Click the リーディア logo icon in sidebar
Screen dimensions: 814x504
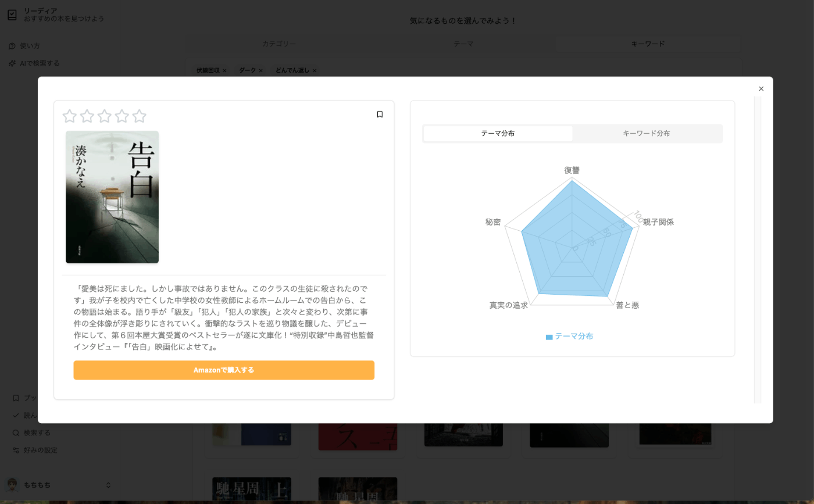coord(12,15)
